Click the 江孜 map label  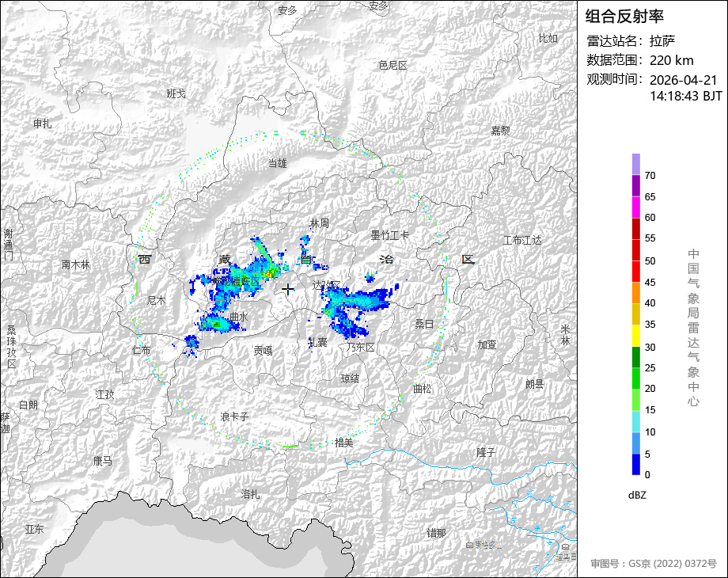[104, 394]
